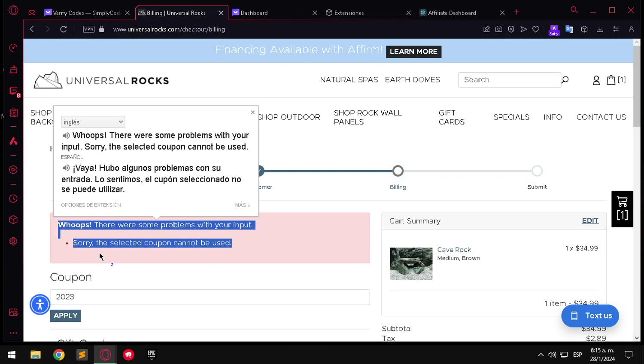This screenshot has height=364, width=644.
Task: Switch to the Dashboard tab
Action: pos(275,13)
